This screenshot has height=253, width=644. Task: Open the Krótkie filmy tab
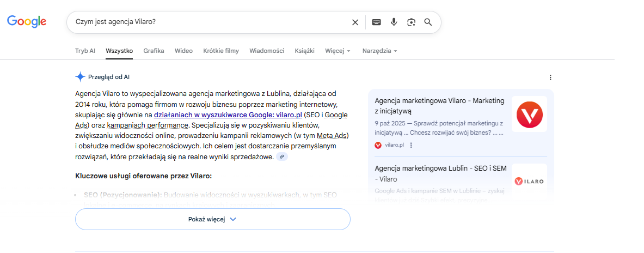pyautogui.click(x=221, y=51)
